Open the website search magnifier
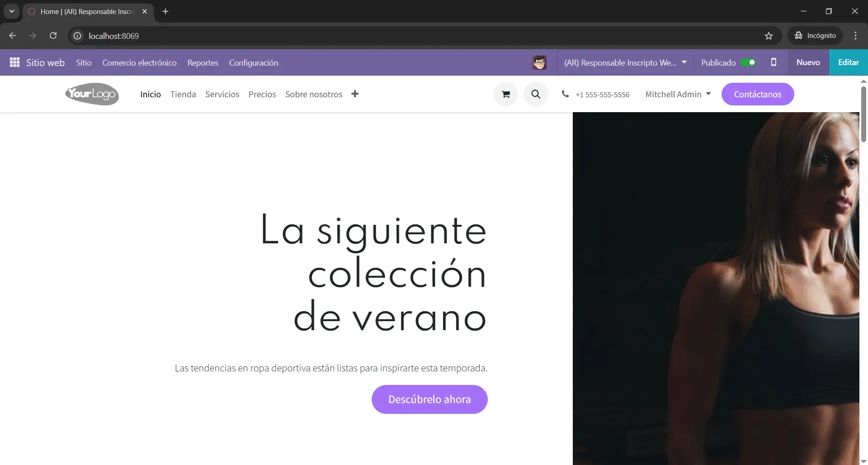This screenshot has height=465, width=868. point(536,94)
